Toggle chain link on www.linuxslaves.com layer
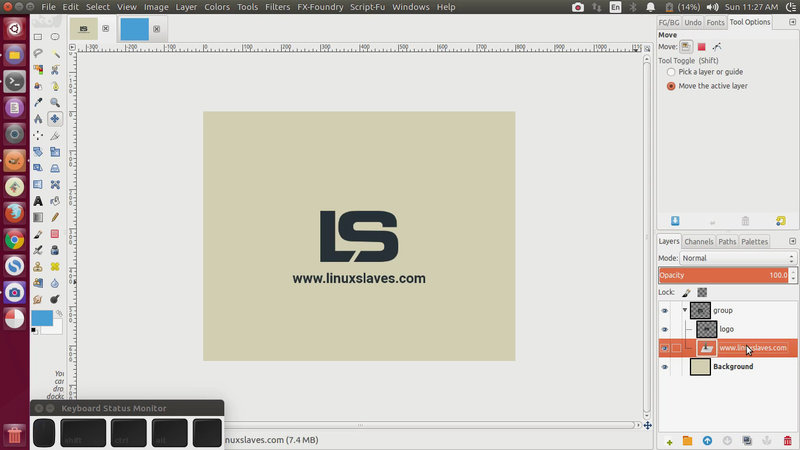Image resolution: width=800 pixels, height=450 pixels. (x=676, y=348)
